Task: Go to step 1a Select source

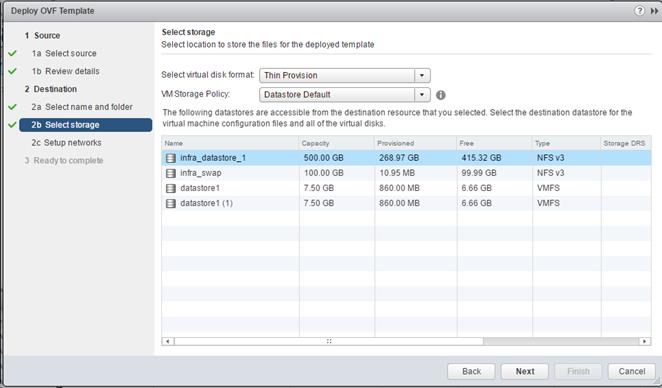Action: point(64,53)
